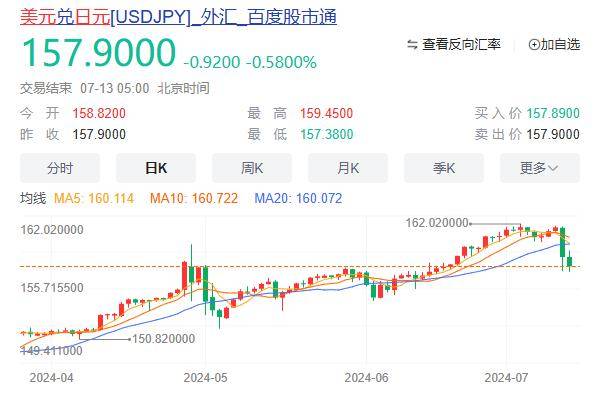
Task: Click the y-axis label 149.411000
Action: [x=51, y=350]
